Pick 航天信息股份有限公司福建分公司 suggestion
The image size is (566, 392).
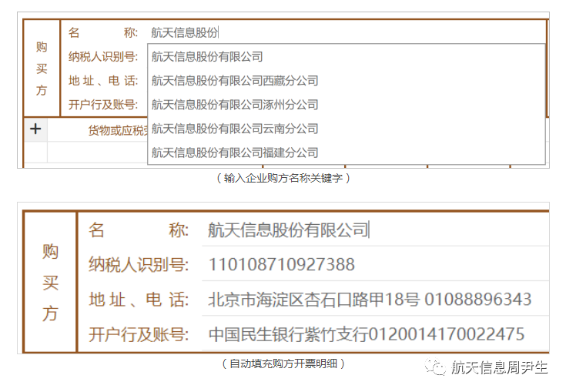[347, 152]
